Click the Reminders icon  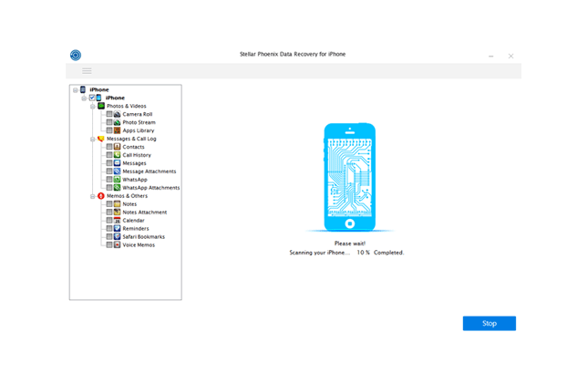point(118,228)
